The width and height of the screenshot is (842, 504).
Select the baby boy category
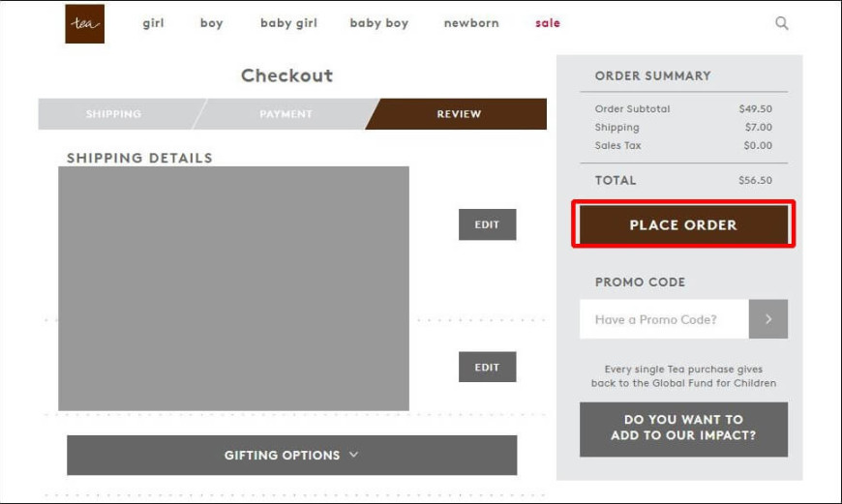point(379,23)
